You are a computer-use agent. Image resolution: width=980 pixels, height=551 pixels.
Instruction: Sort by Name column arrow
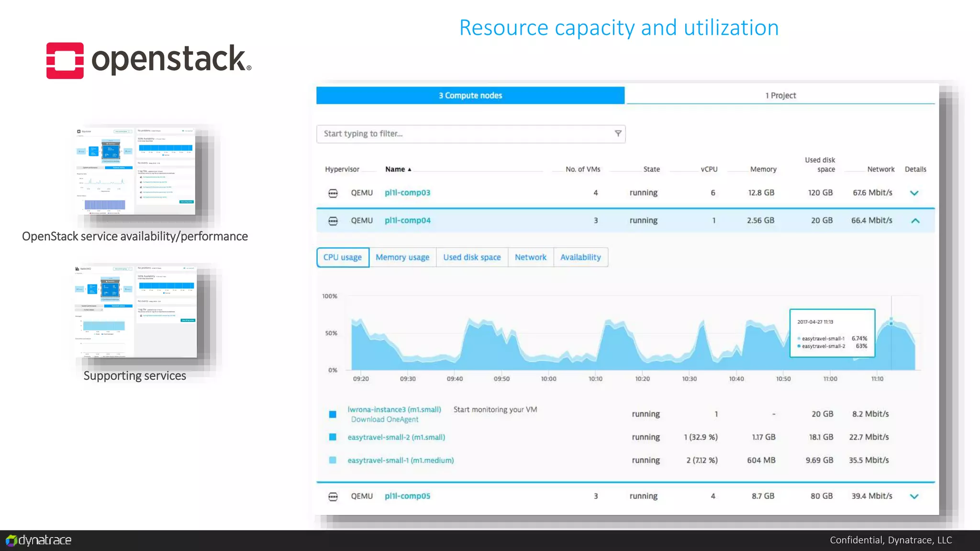click(410, 169)
